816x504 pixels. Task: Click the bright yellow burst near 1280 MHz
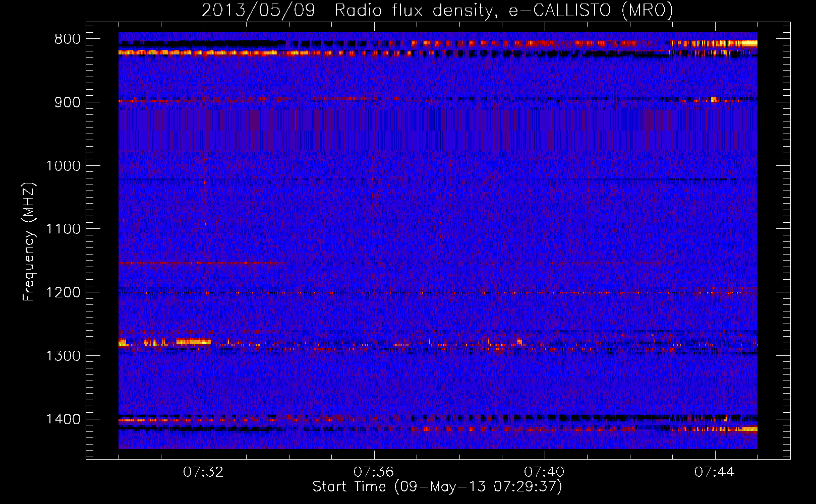click(193, 342)
